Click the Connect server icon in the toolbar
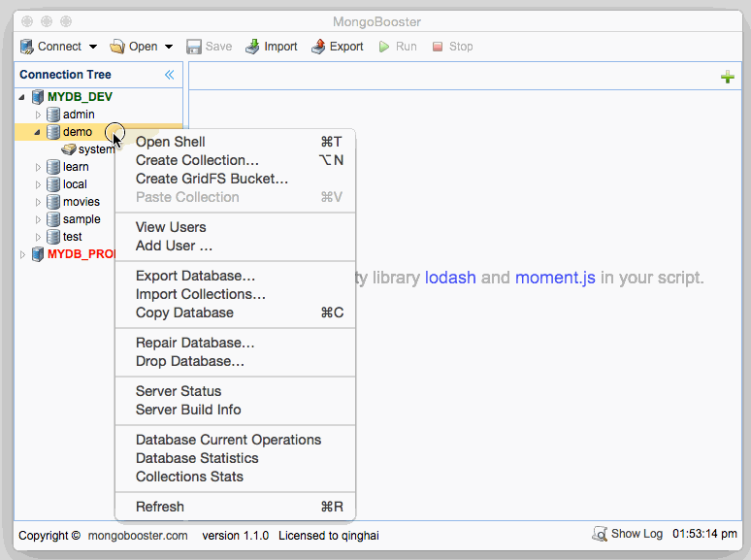The width and height of the screenshot is (751, 560). [x=27, y=47]
